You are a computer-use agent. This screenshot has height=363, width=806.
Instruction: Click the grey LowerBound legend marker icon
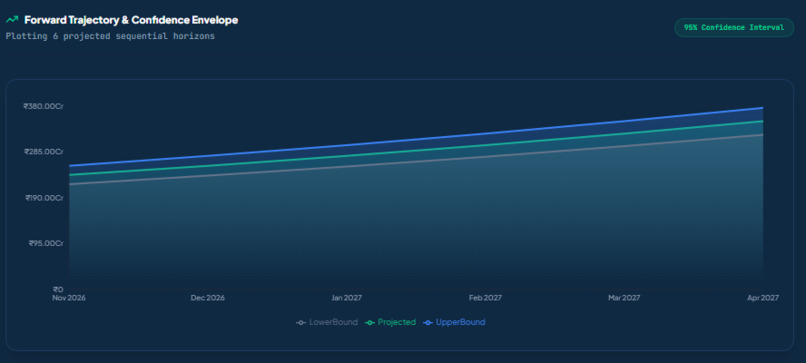pyautogui.click(x=301, y=323)
